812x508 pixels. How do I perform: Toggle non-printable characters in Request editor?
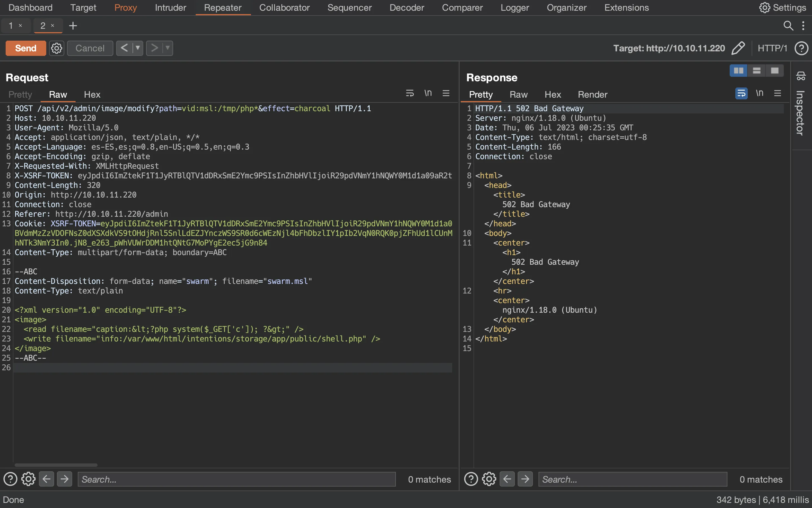click(x=428, y=93)
